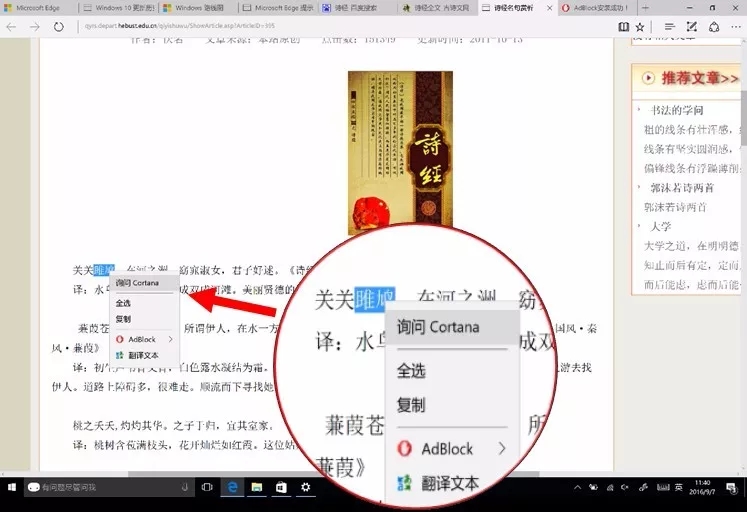
Task: Switch to the Microsoft Edge 提示 tab
Action: [x=278, y=8]
